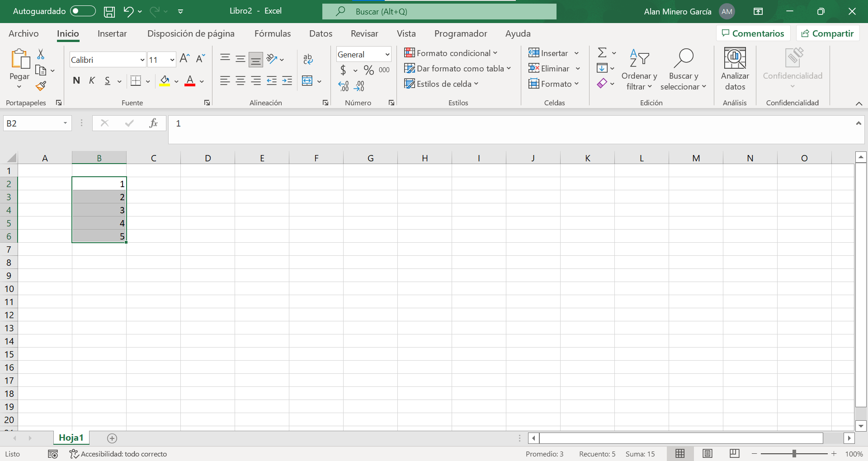Click the zoom slider handle
The image size is (868, 461).
pos(794,454)
